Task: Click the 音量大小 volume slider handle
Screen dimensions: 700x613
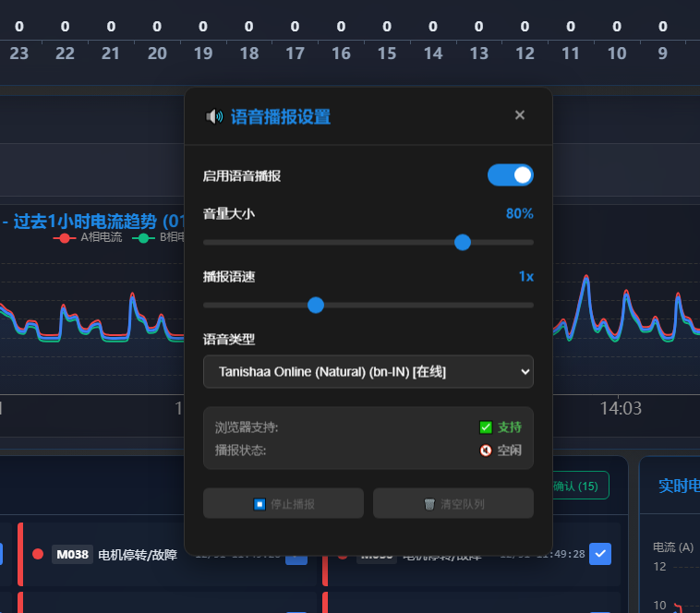Action: click(463, 242)
